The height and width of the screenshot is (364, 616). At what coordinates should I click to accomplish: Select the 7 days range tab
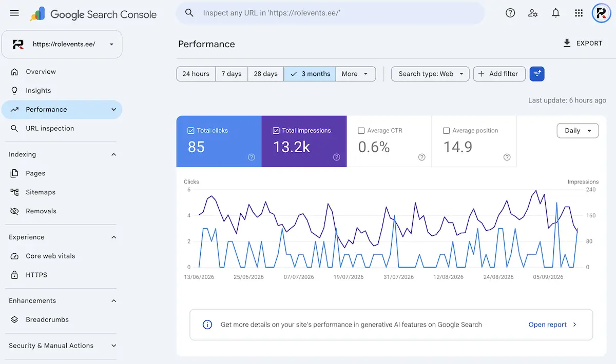(232, 74)
